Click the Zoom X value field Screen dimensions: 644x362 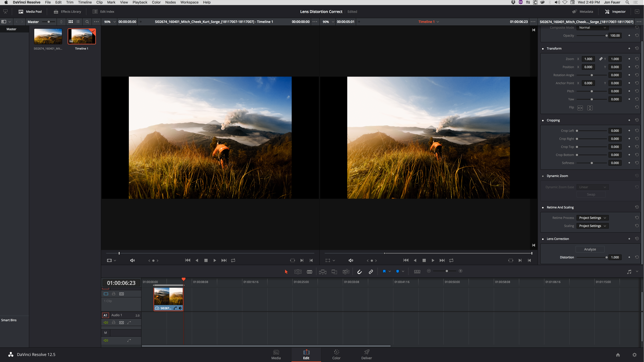pyautogui.click(x=588, y=59)
